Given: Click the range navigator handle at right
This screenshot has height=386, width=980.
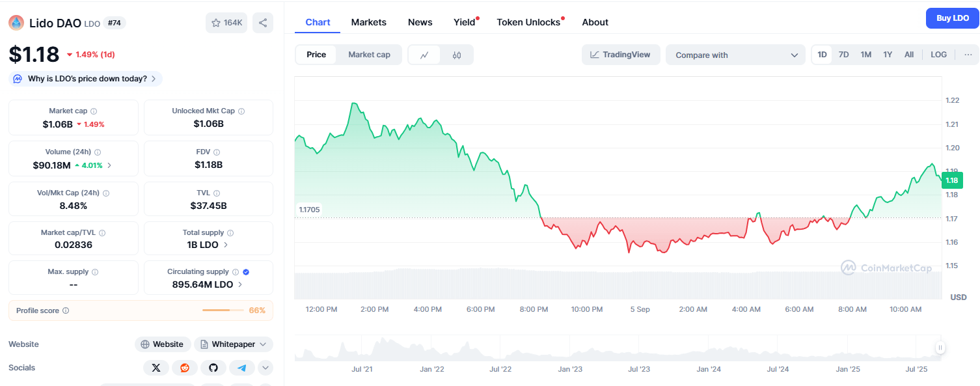Looking at the screenshot, I should point(940,348).
